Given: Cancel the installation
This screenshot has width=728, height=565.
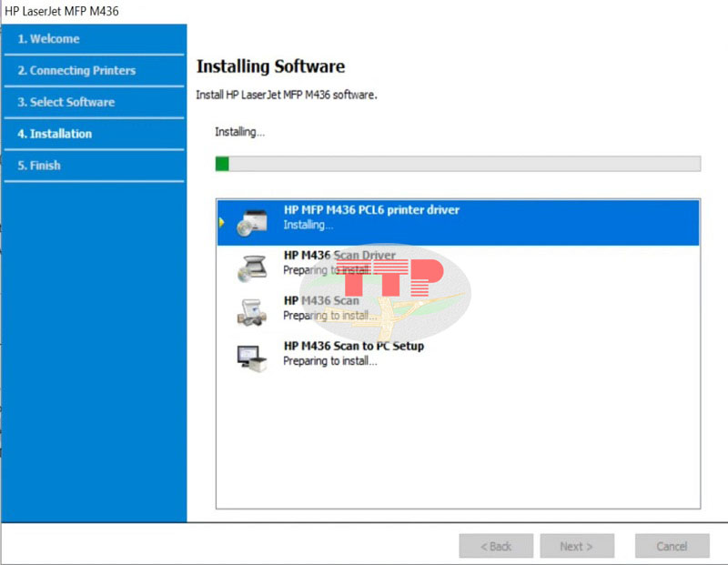Looking at the screenshot, I should (672, 546).
